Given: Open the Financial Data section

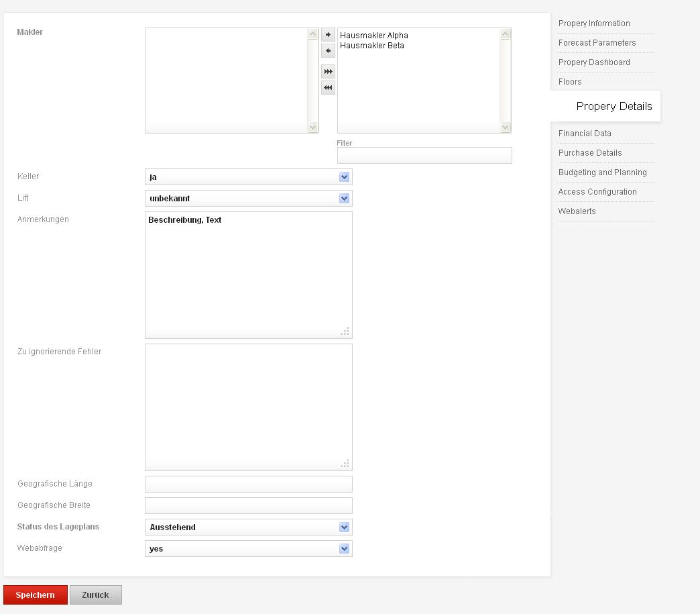Looking at the screenshot, I should [x=585, y=134].
